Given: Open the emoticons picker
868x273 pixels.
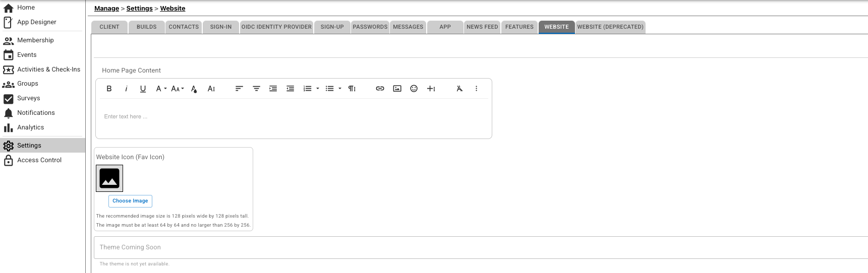Looking at the screenshot, I should pyautogui.click(x=414, y=89).
